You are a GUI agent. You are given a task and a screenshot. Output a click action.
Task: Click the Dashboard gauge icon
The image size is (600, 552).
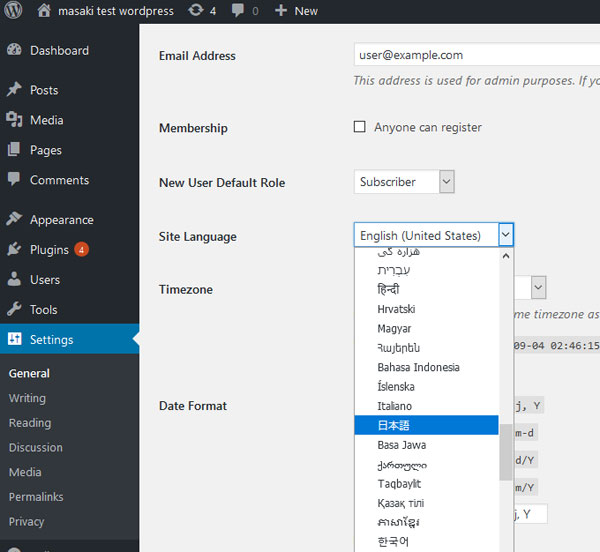14,50
